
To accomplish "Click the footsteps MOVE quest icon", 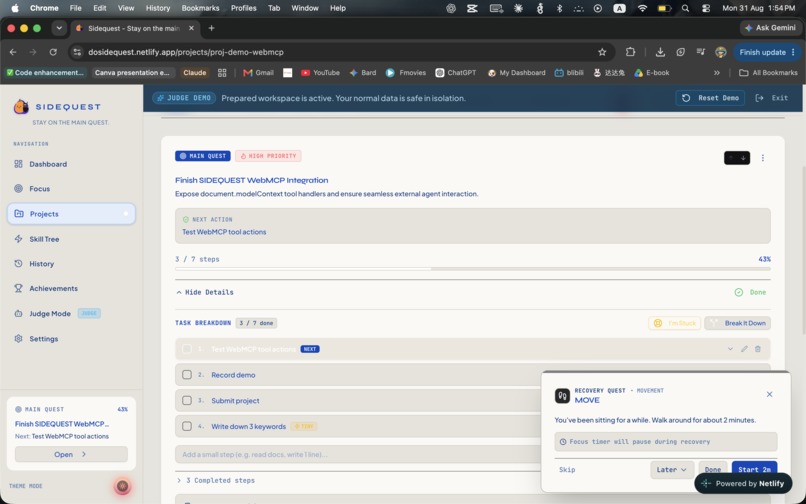I will [x=562, y=395].
